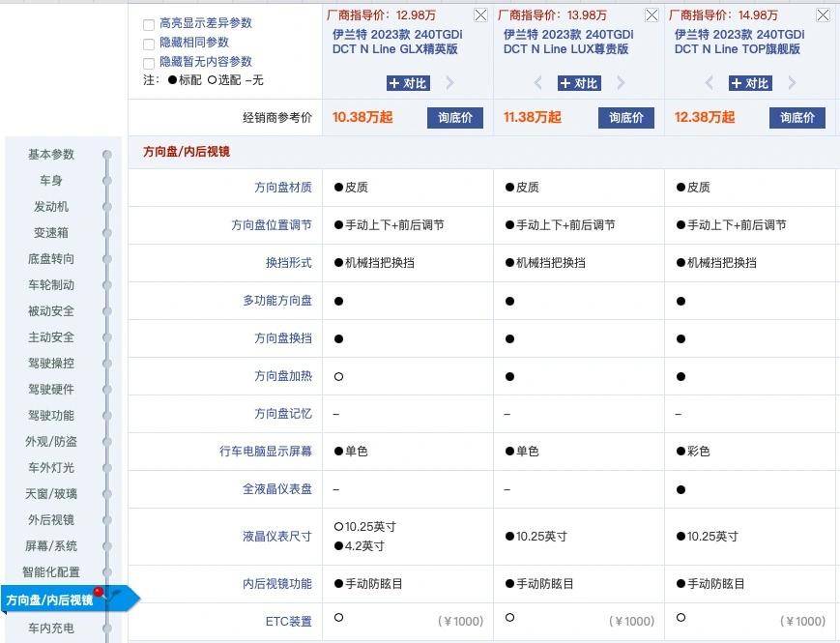Click the 11.38万起 dealer price link
This screenshot has width=840, height=643.
[x=533, y=117]
